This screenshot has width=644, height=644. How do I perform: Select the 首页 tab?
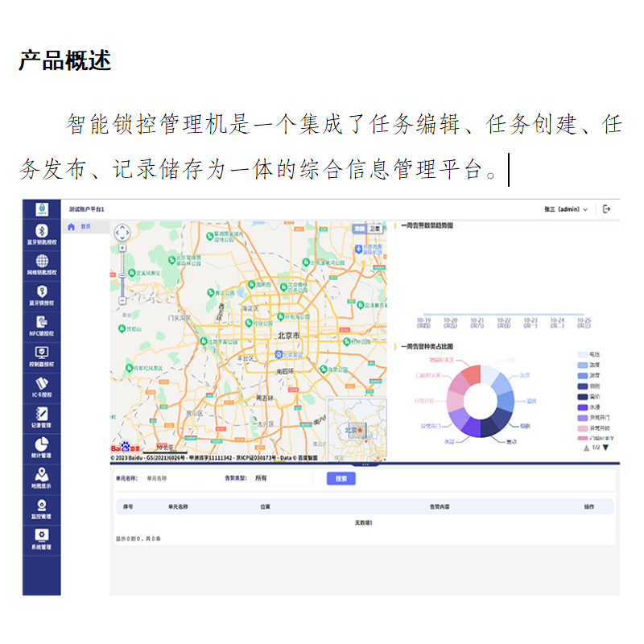(x=82, y=226)
